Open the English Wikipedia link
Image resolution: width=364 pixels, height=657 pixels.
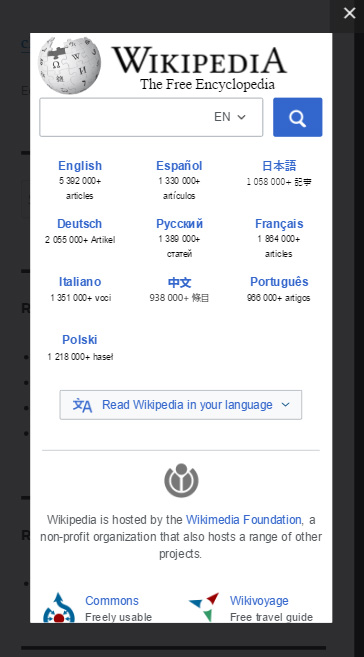point(80,166)
